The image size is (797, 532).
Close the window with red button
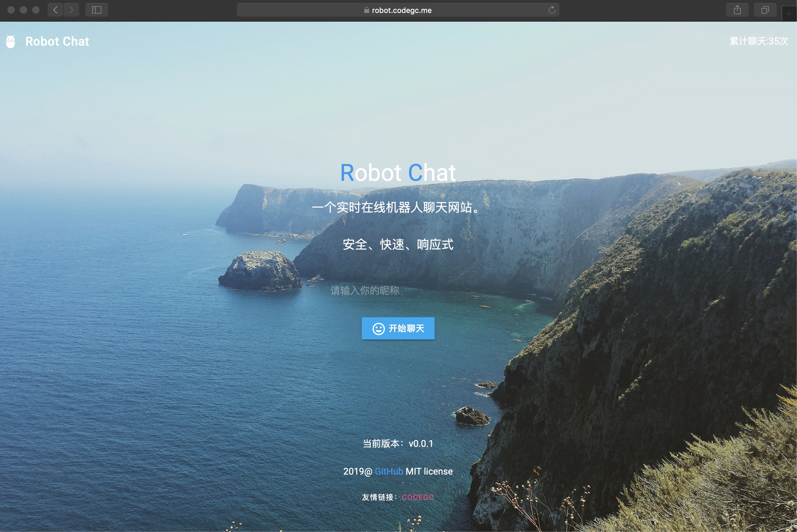coord(11,10)
